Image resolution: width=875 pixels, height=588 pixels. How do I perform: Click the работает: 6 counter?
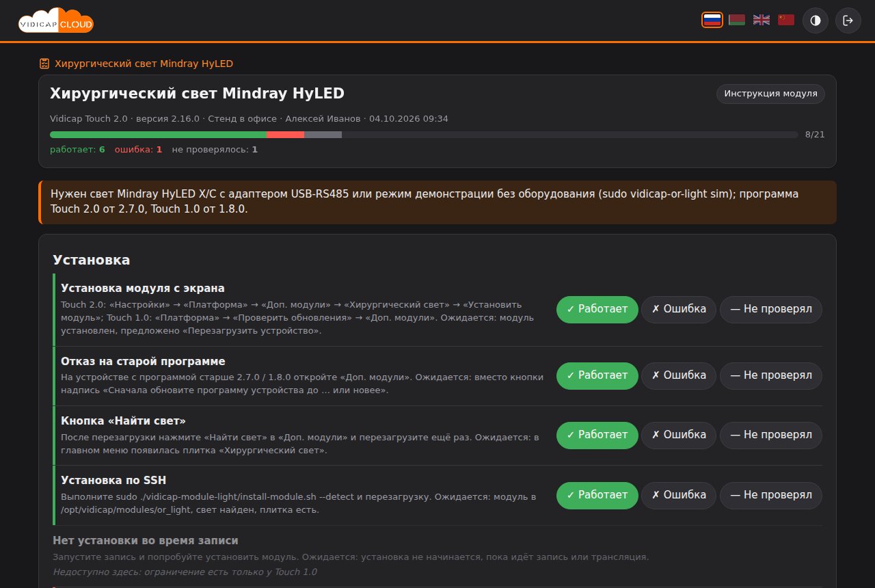click(x=77, y=149)
